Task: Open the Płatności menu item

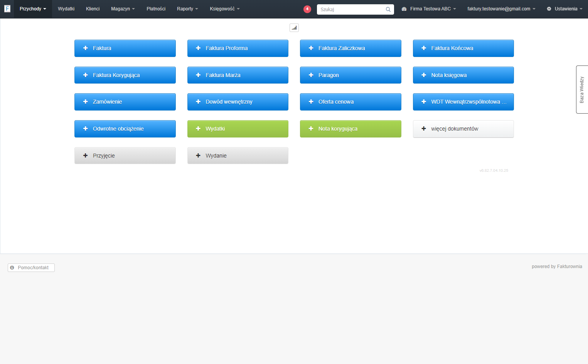Action: coord(156,9)
